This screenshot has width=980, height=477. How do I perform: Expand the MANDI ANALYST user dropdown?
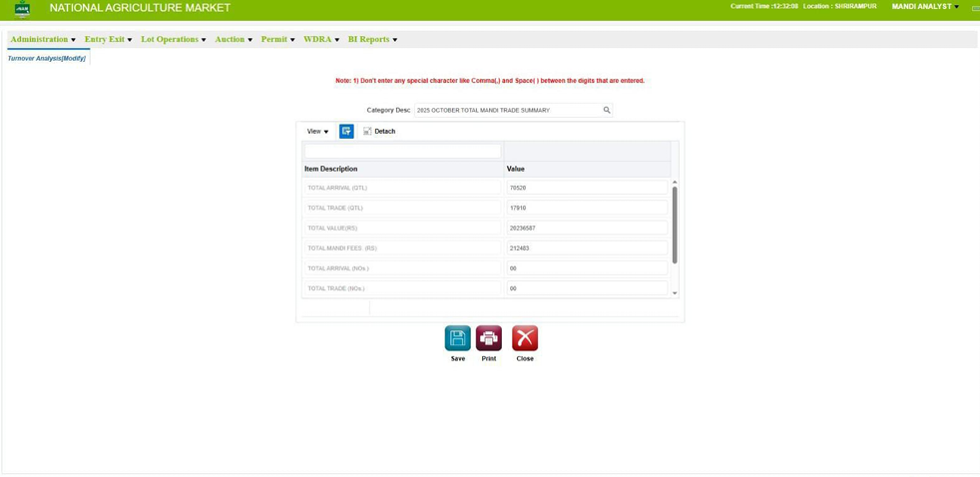(925, 7)
